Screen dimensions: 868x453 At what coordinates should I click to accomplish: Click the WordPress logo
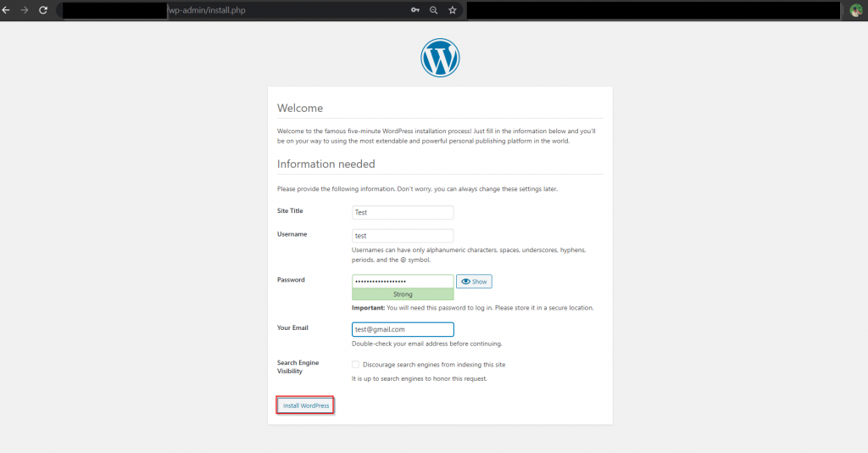coord(440,58)
